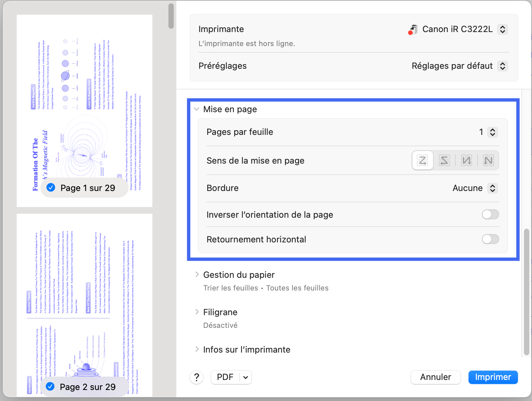The height and width of the screenshot is (401, 532).
Task: Select the page 1 preview thumbnail
Action: tap(85, 111)
